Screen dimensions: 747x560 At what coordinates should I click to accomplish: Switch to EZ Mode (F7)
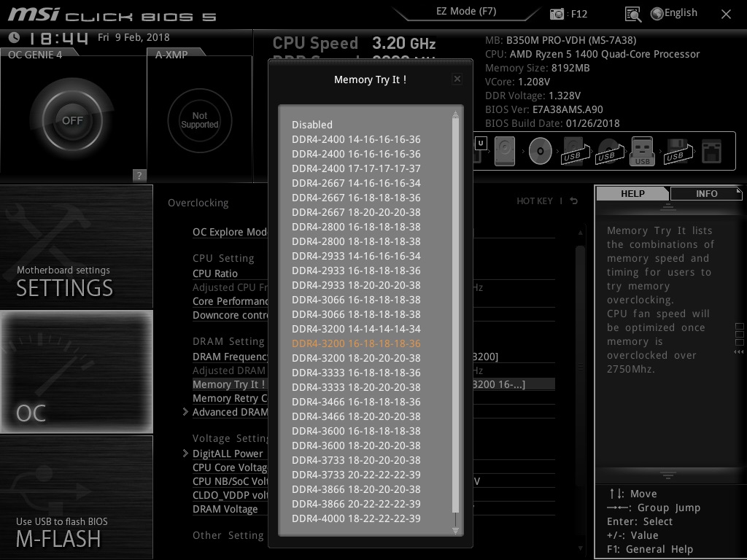tap(466, 12)
